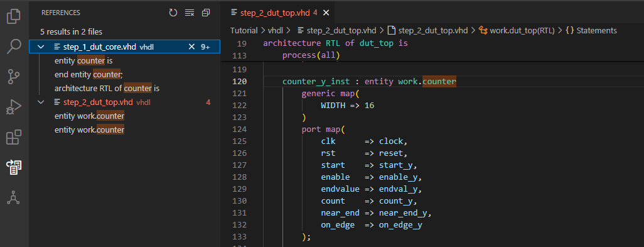The image size is (644, 247).
Task: Open the References view icon
Action: point(14,167)
